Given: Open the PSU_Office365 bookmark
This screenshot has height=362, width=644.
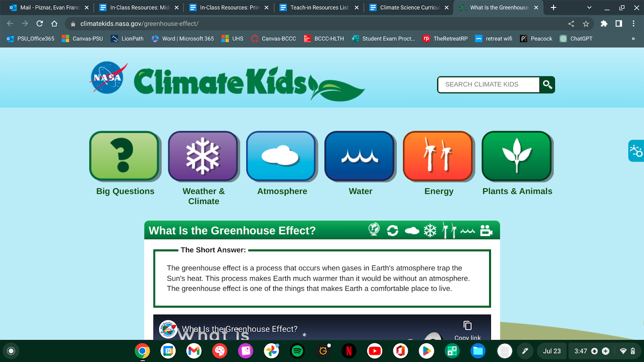Looking at the screenshot, I should click(x=31, y=39).
